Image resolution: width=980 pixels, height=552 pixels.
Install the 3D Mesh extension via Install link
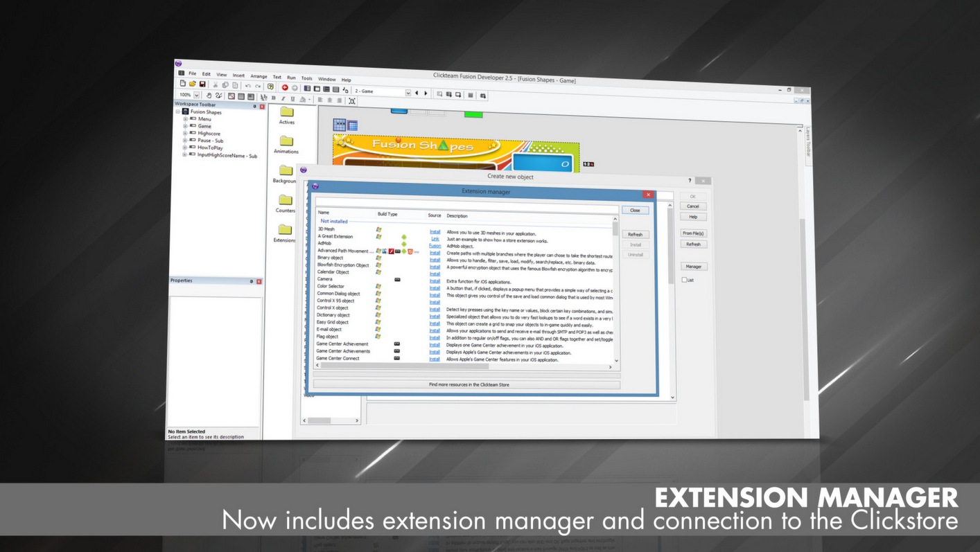point(435,231)
